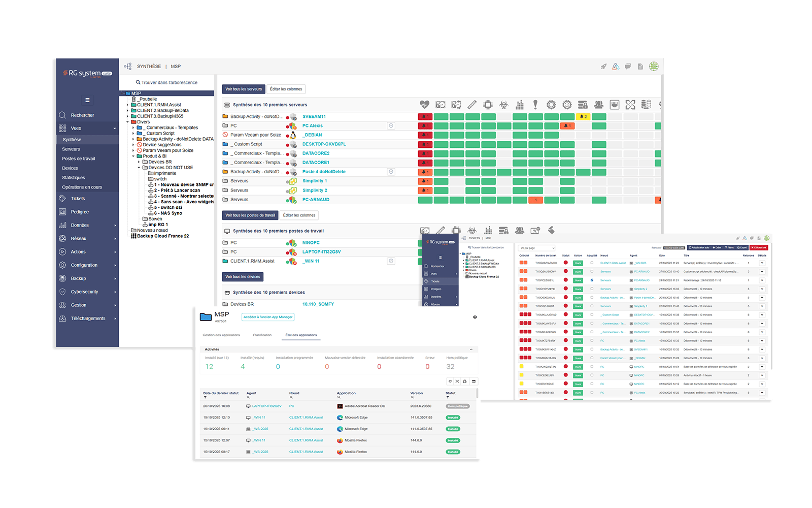Click the database storage column icon

pos(646,104)
